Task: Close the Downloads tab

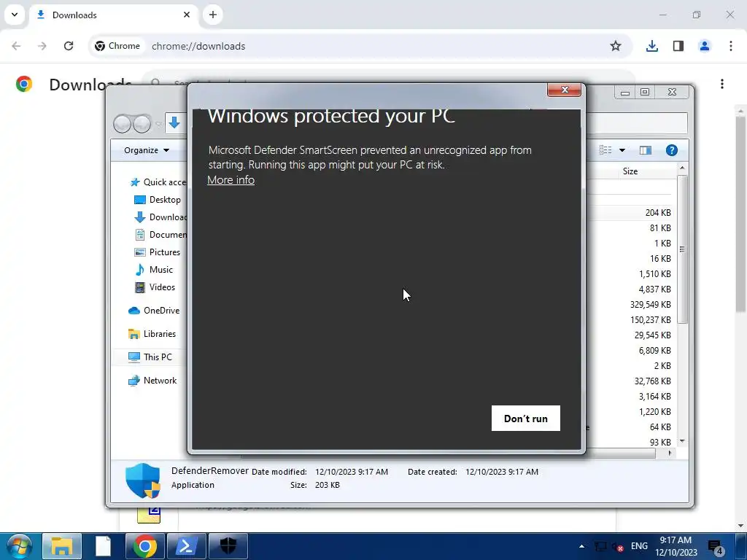Action: point(187,15)
